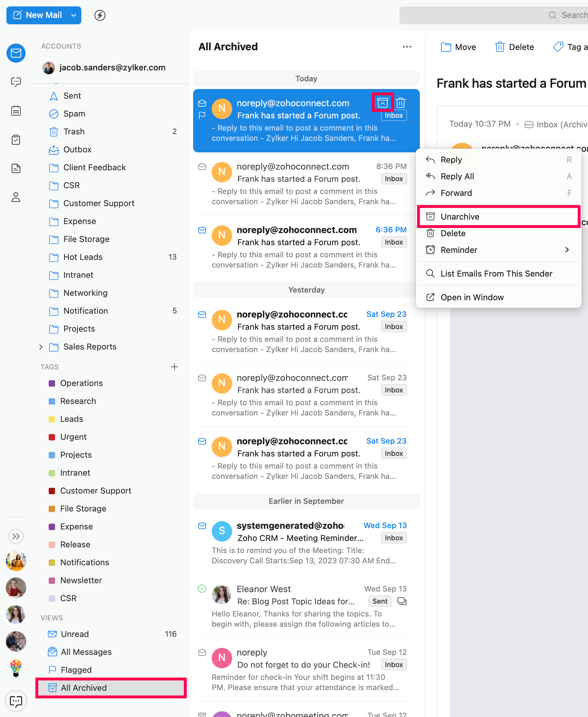588x717 pixels.
Task: Open the Calendar icon in sidebar
Action: (x=16, y=110)
